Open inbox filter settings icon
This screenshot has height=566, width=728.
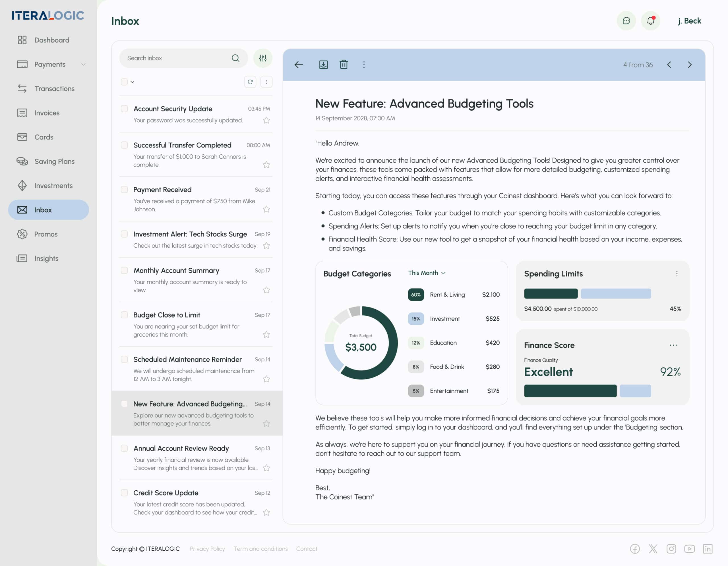(x=263, y=58)
